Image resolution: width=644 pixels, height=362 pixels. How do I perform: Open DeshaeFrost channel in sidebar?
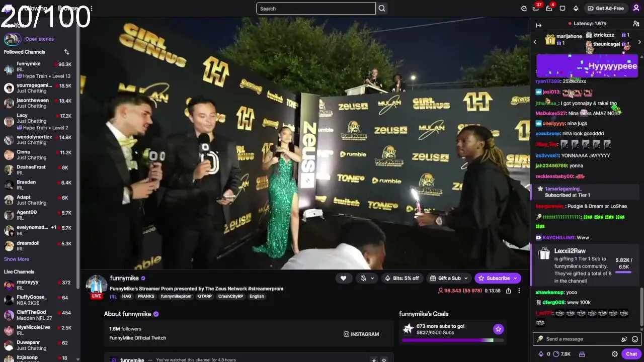pyautogui.click(x=38, y=170)
